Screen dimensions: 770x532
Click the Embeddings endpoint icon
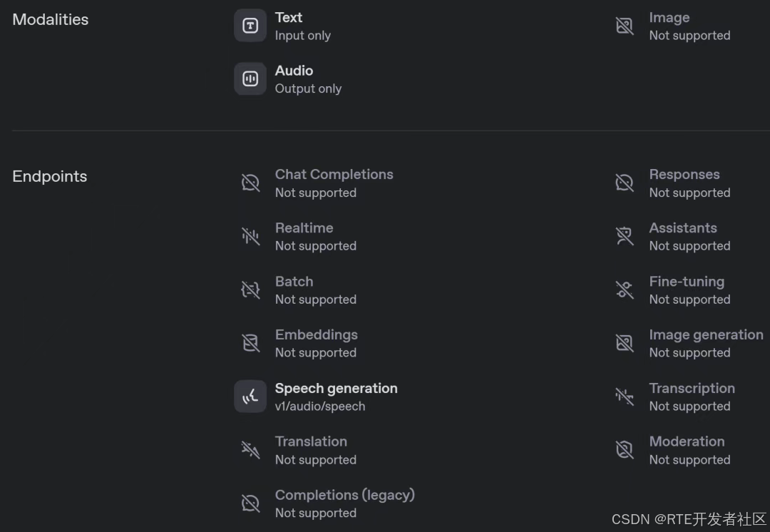pyautogui.click(x=250, y=343)
